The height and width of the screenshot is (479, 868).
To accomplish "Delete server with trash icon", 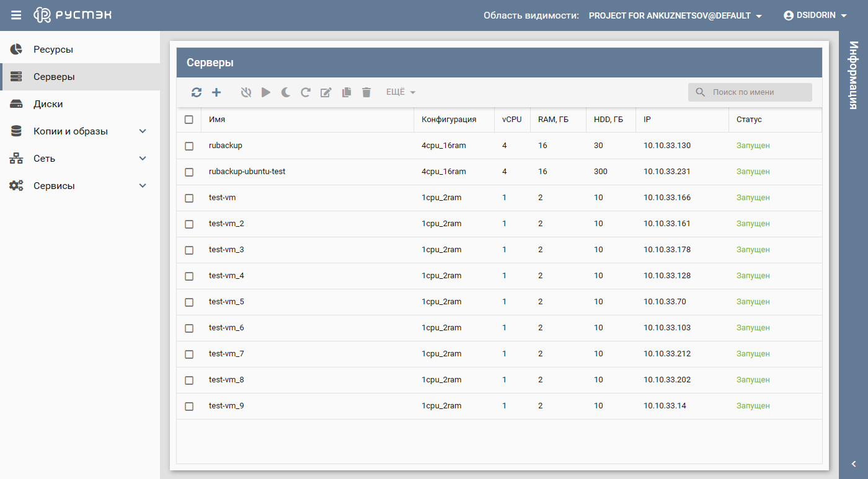I will (x=366, y=92).
